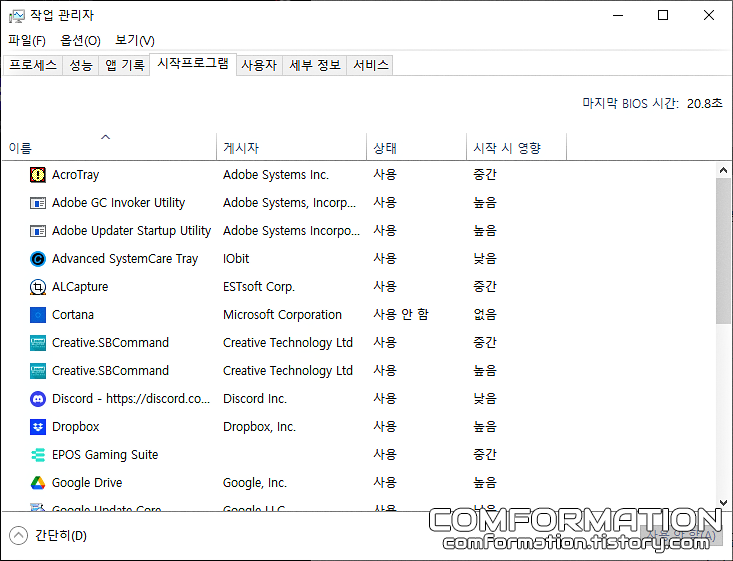Click the Creative.SBCommand icon in the row with 높음 impact
733x561 pixels.
pos(38,371)
